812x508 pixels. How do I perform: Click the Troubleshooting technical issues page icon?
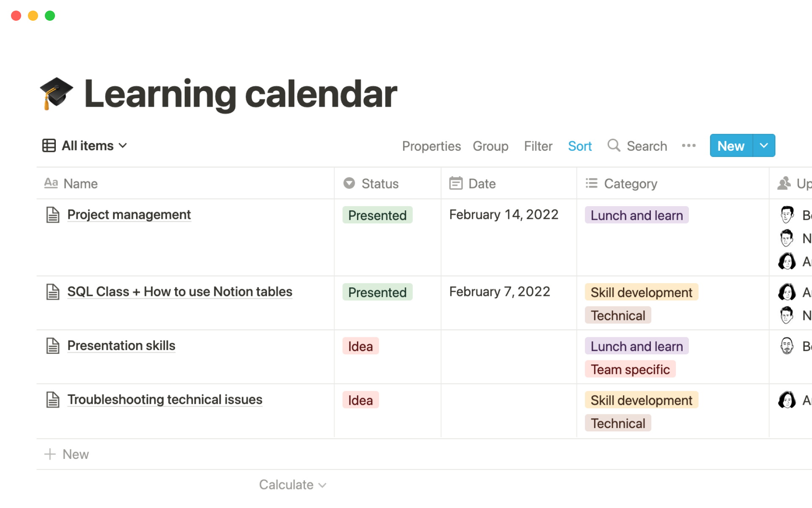pyautogui.click(x=53, y=400)
